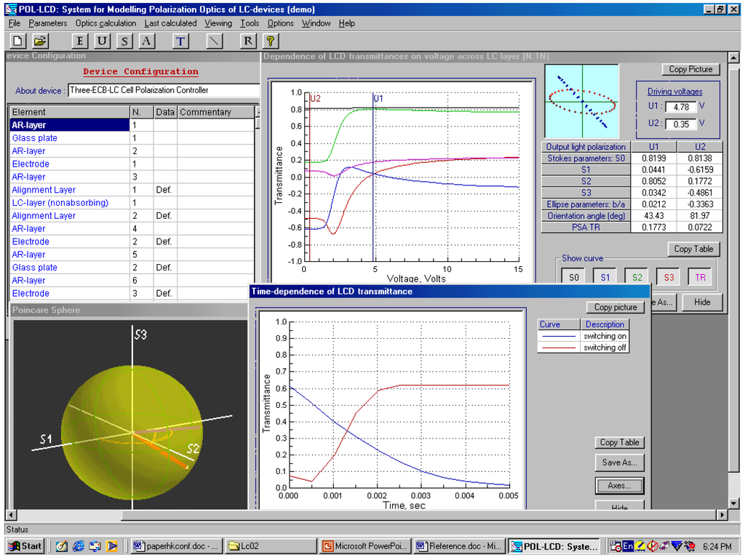Open the Windows Start menu
This screenshot has height=560, width=745.
click(x=25, y=546)
